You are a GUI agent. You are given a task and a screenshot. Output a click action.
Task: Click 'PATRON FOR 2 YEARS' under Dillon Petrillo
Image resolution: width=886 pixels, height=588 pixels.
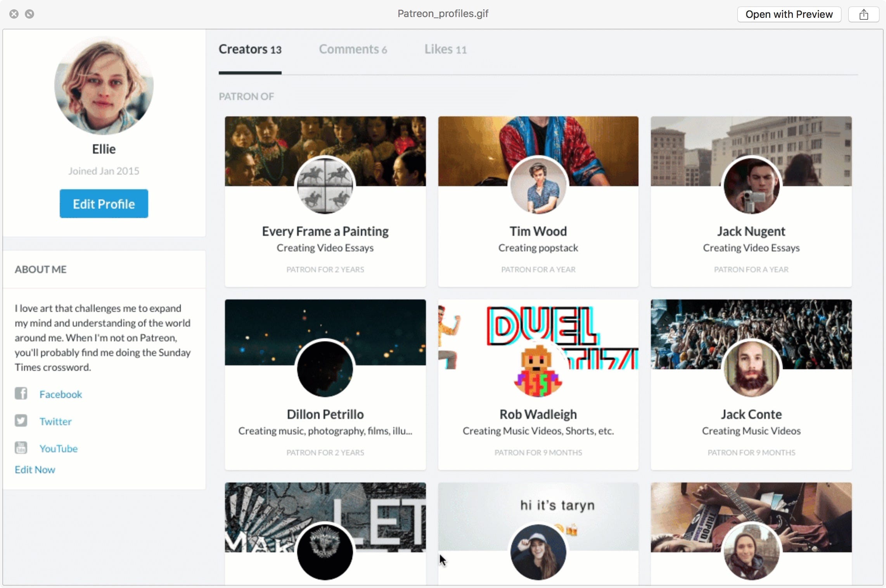pyautogui.click(x=325, y=453)
